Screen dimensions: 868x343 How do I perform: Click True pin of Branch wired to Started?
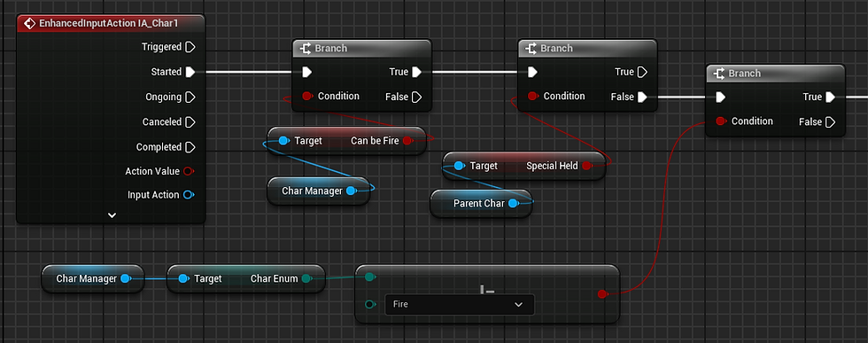click(x=417, y=72)
